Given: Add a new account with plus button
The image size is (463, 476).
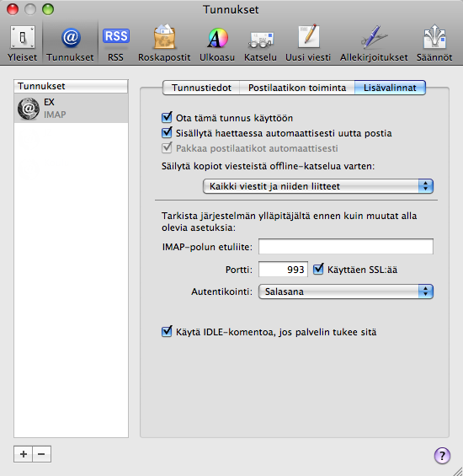Looking at the screenshot, I should pyautogui.click(x=23, y=454).
